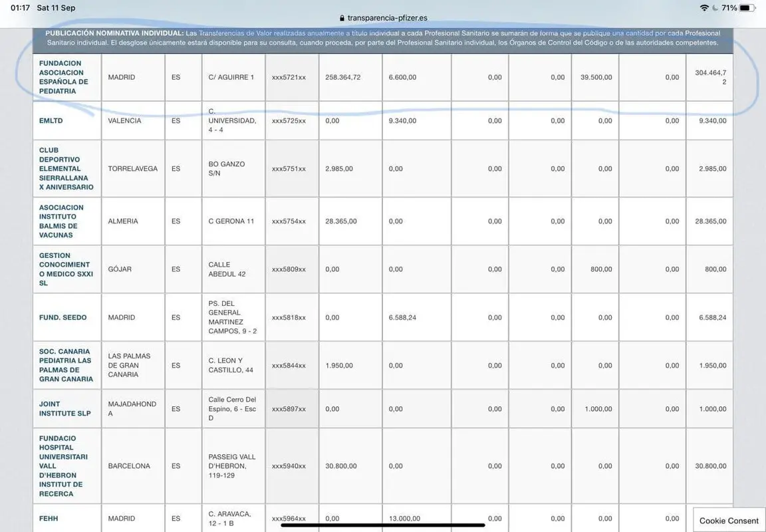The width and height of the screenshot is (766, 532).
Task: Select the FUND. SEEDO name cell
Action: pyautogui.click(x=67, y=318)
